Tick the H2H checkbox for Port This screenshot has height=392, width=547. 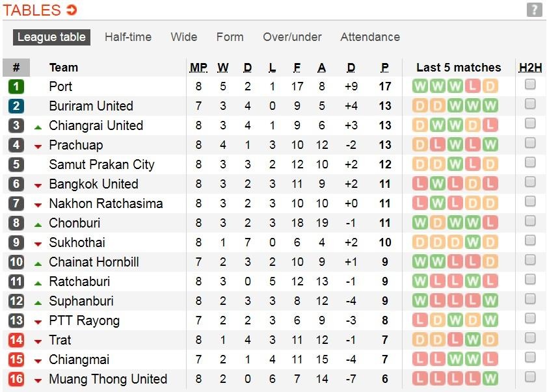pos(530,85)
